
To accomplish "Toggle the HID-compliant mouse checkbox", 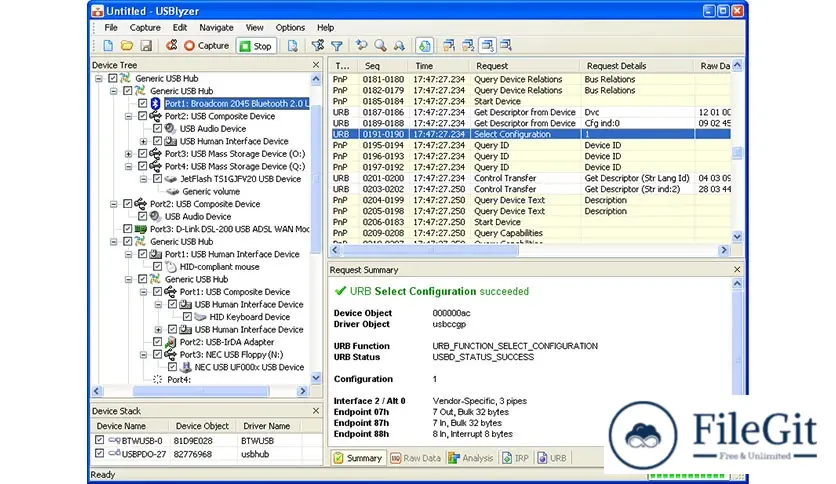I will point(157,267).
